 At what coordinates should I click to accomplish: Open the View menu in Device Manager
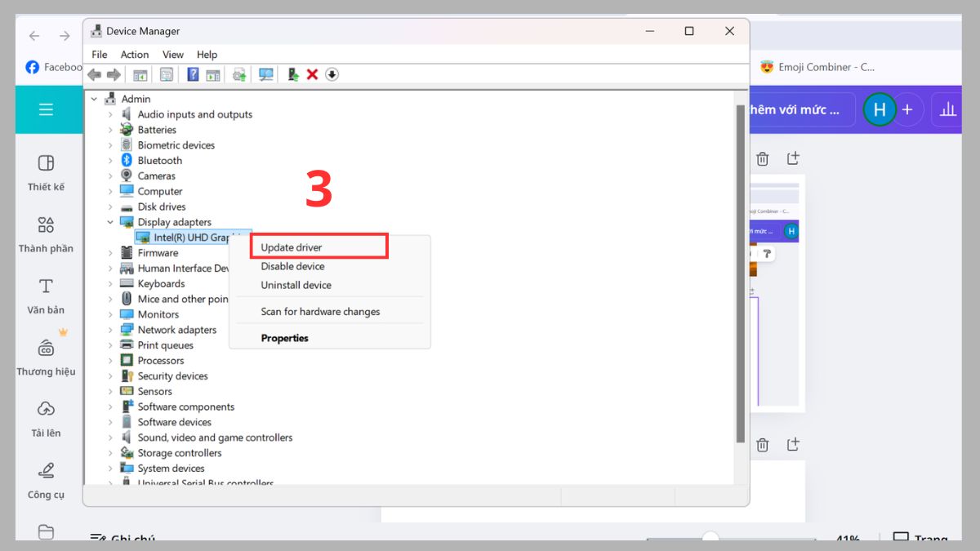coord(173,55)
